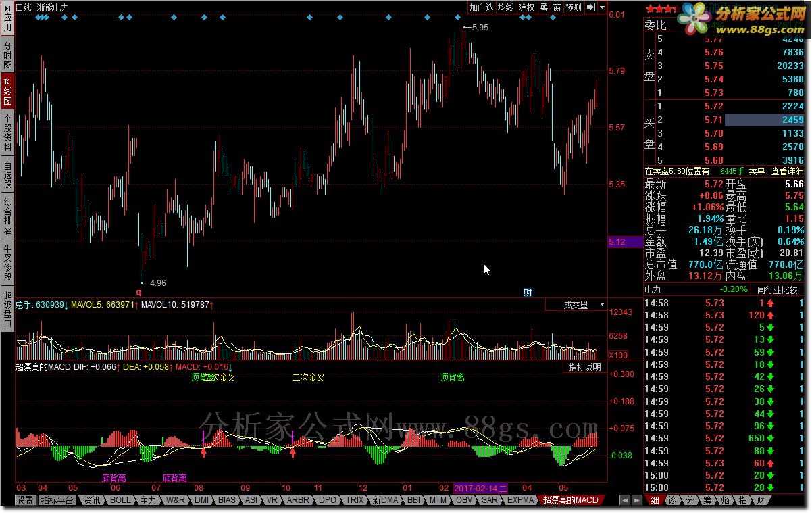Click the 指标说明 indicator description button
This screenshot has height=513, width=812.
(x=584, y=367)
